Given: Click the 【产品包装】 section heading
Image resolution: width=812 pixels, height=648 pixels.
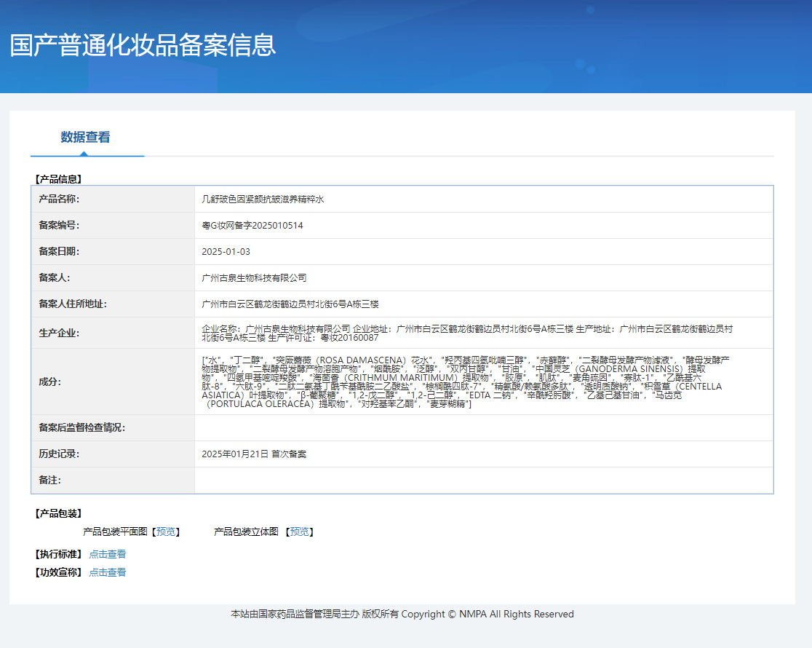Looking at the screenshot, I should click(x=58, y=514).
